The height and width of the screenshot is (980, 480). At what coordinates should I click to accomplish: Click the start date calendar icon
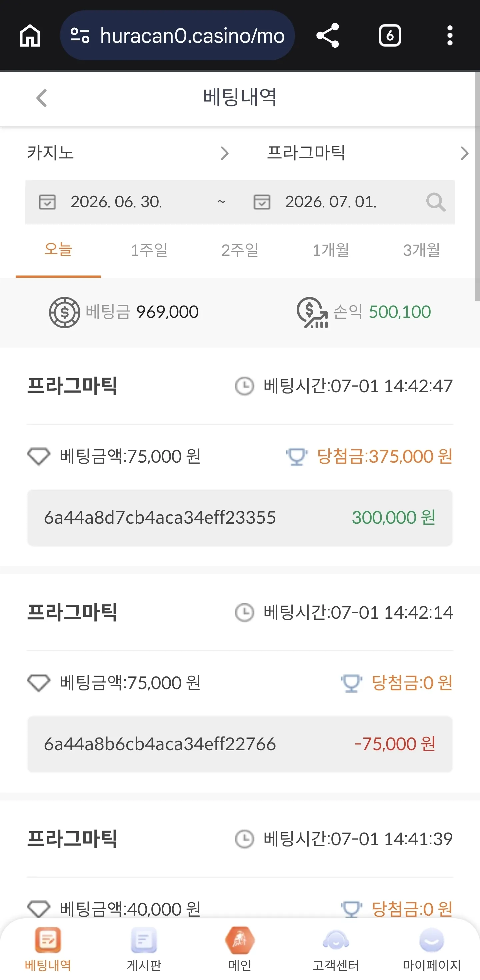click(x=48, y=202)
